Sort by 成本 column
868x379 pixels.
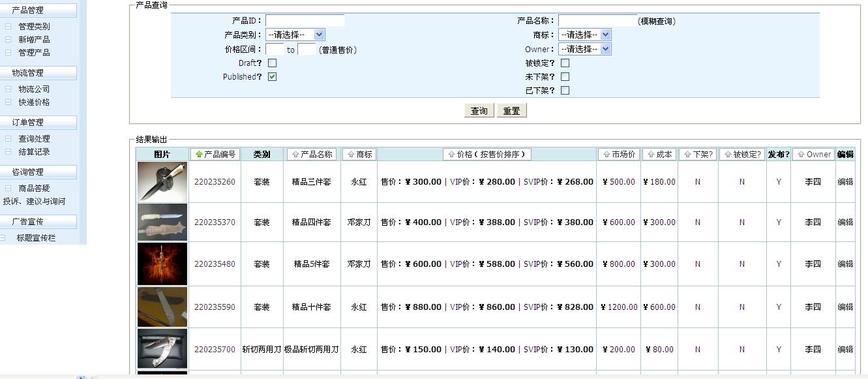659,155
